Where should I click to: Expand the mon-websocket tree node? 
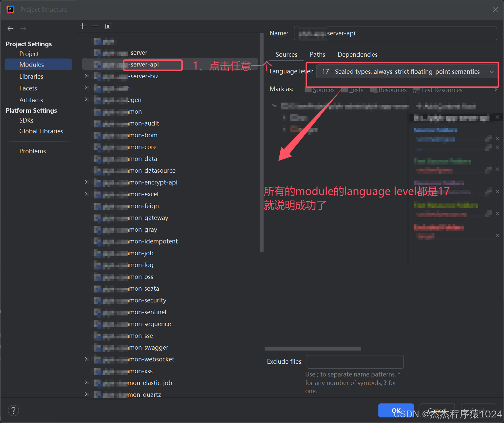[x=86, y=359]
